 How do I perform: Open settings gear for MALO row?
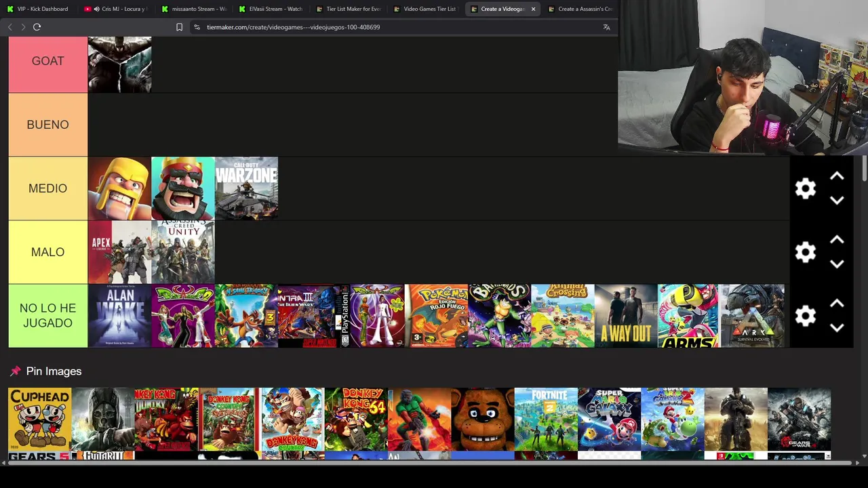pos(805,252)
